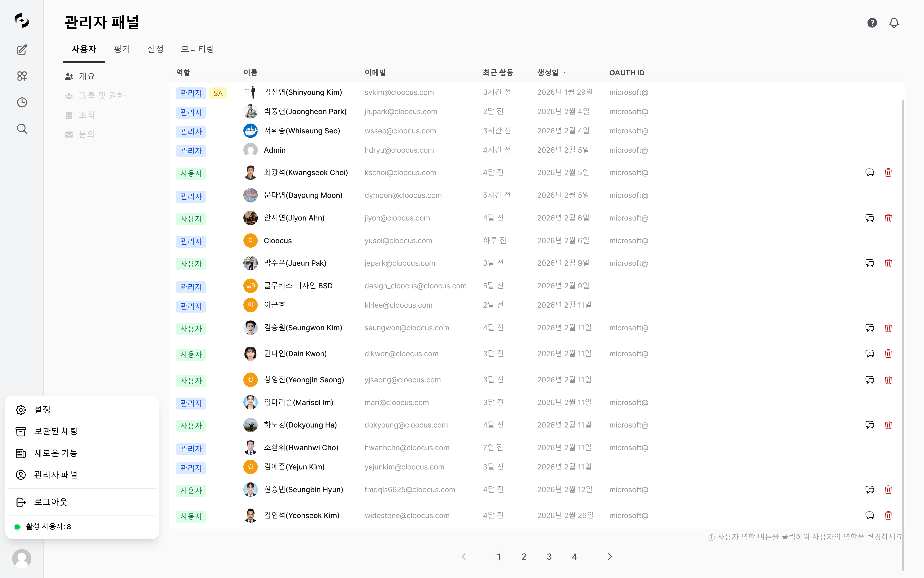Image resolution: width=924 pixels, height=578 pixels.
Task: Open 문의 section
Action: point(80,134)
